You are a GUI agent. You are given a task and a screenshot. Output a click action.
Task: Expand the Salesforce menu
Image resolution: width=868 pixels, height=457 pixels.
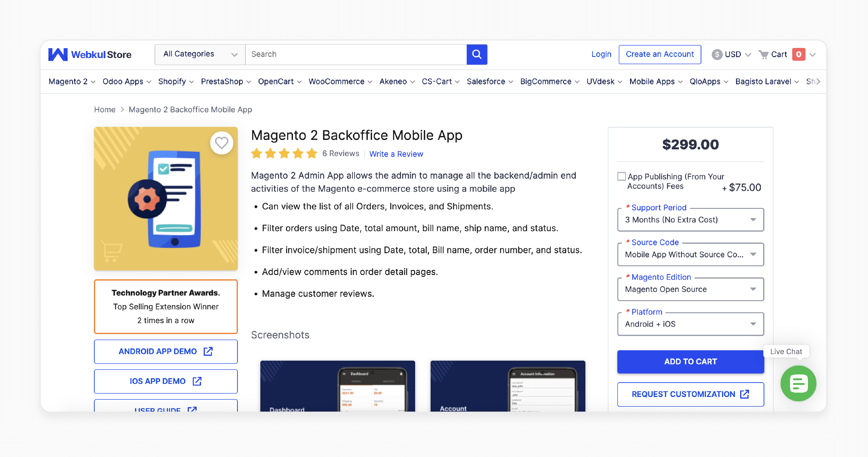pos(490,82)
